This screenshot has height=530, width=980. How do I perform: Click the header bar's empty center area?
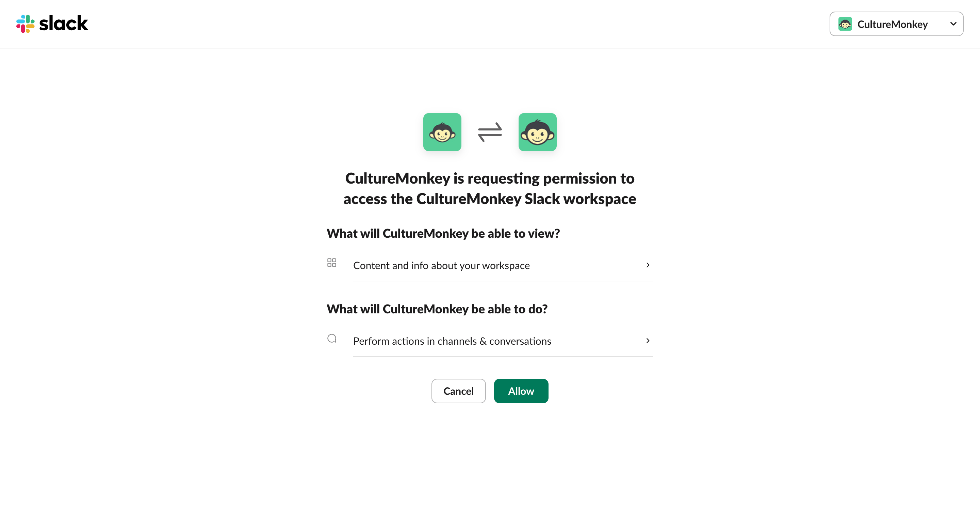point(457,24)
